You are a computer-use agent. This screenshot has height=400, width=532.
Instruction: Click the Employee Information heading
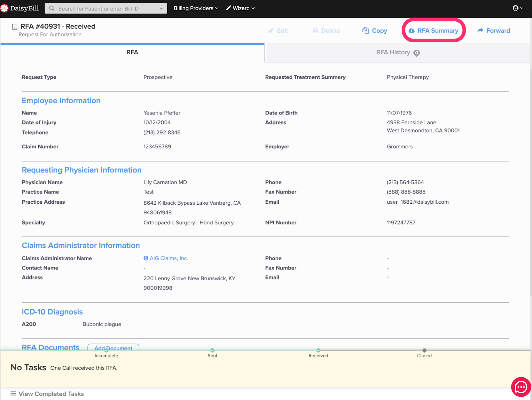[x=61, y=100]
